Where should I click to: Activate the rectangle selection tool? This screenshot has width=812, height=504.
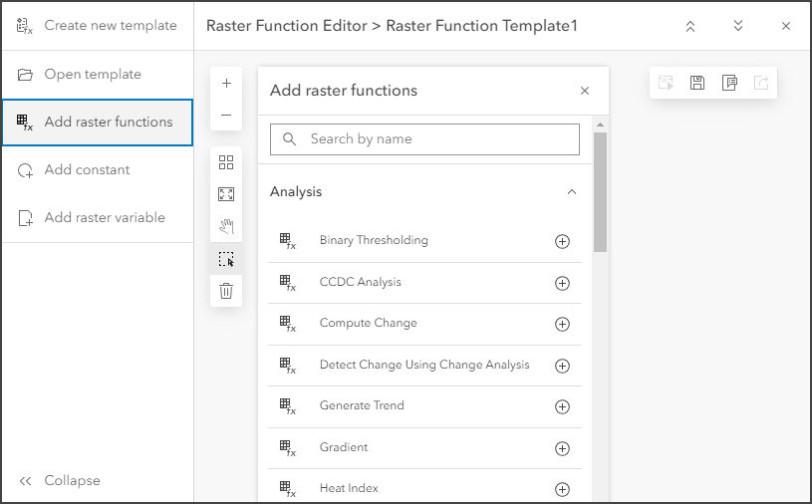226,259
